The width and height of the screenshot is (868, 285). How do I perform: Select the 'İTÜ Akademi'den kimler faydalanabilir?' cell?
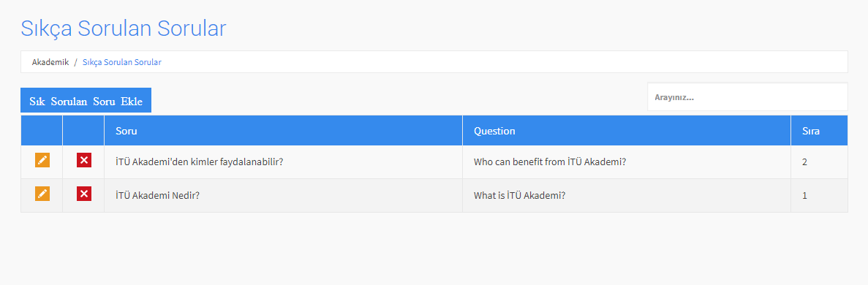(x=284, y=163)
